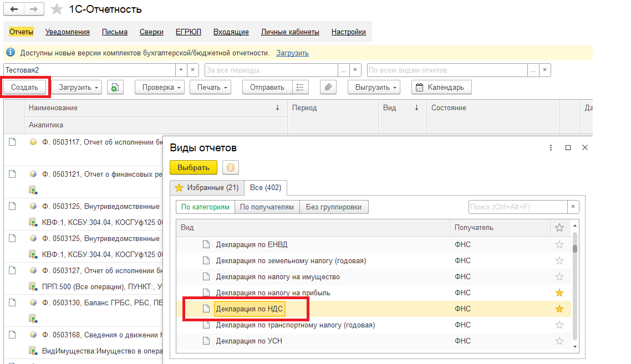Viewport: 631px width, 364px height.
Task: Toggle favorite star for Декларация по УСН
Action: [x=559, y=341]
